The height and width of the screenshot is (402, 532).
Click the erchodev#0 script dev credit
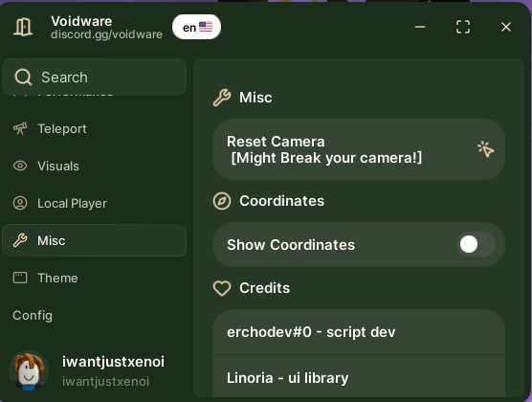coord(359,332)
